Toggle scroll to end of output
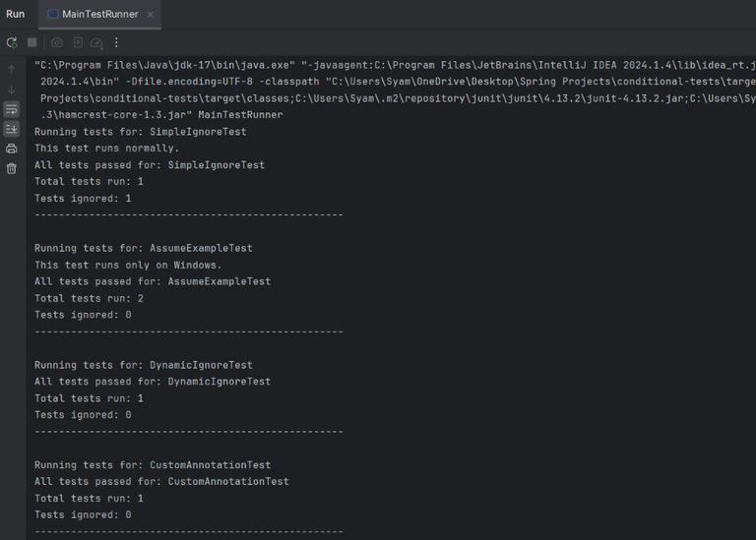756x540 pixels. tap(12, 129)
